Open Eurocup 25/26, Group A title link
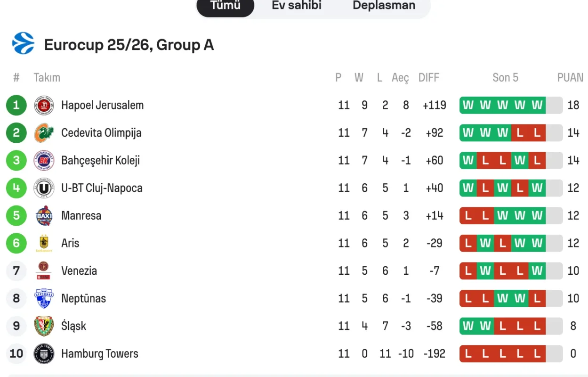The width and height of the screenshot is (588, 377). coord(129,45)
